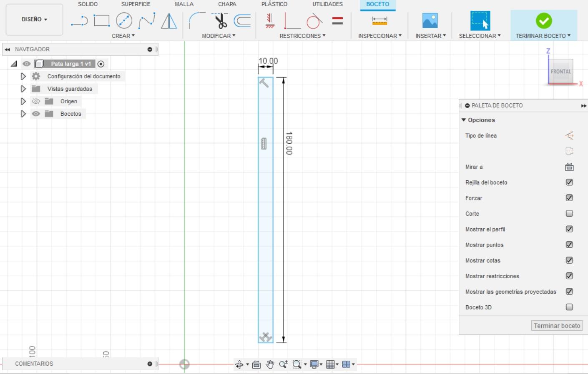588x374 pixels.
Task: Switch to the SUPERFICIE tab
Action: click(136, 4)
